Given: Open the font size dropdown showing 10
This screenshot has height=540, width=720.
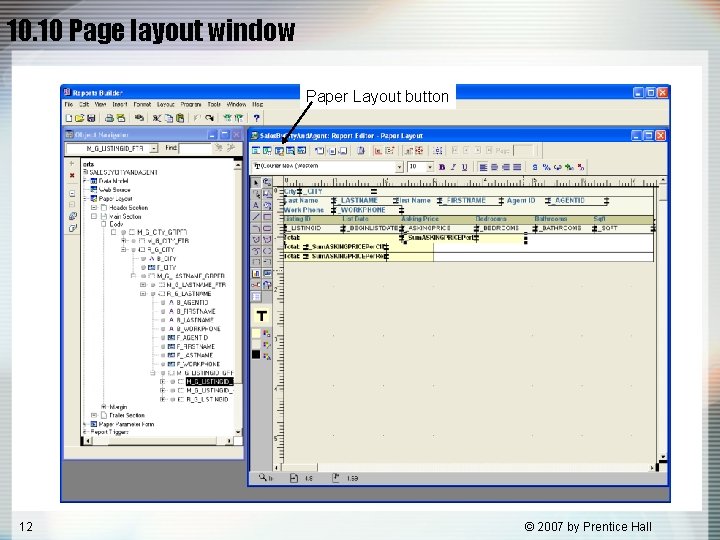Looking at the screenshot, I should [x=430, y=167].
